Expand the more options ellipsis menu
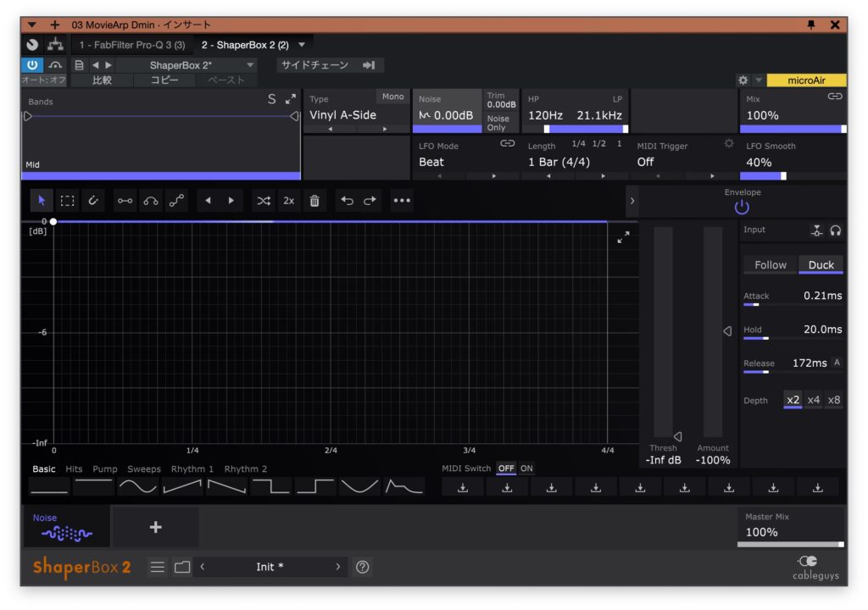 (x=401, y=201)
